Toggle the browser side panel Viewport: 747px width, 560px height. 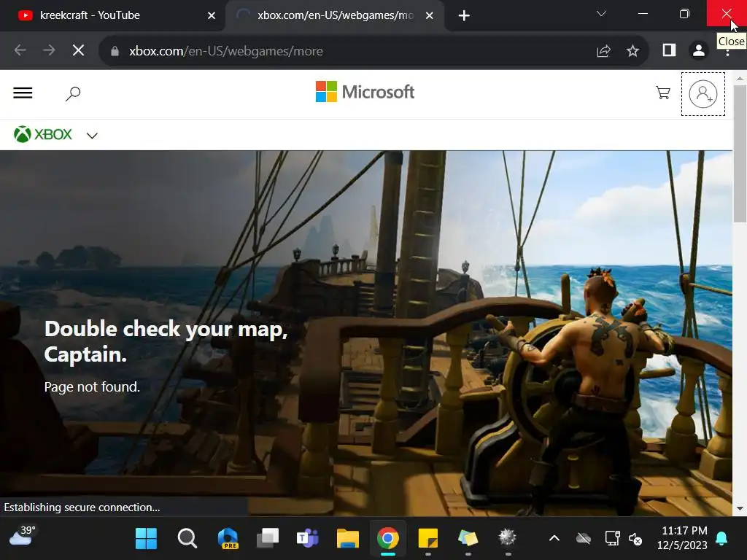[x=670, y=50]
